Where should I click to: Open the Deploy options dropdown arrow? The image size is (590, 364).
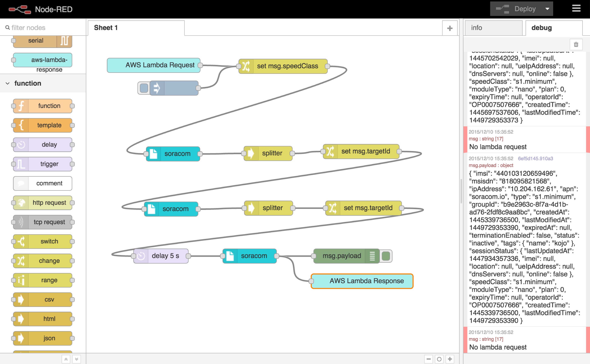(x=548, y=9)
